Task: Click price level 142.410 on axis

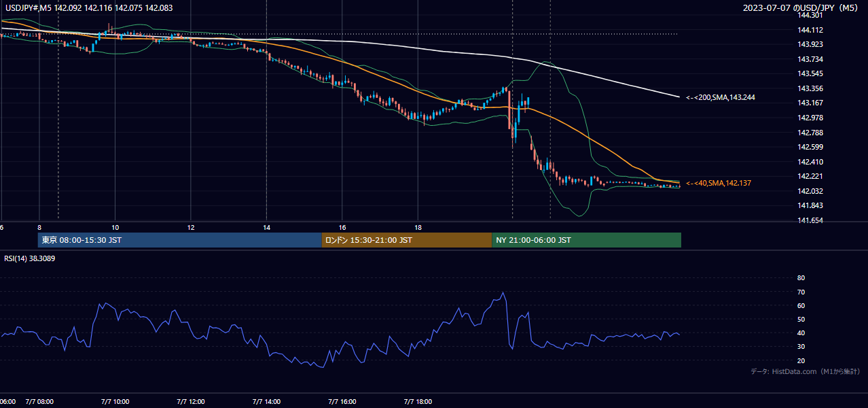Action: pos(810,162)
